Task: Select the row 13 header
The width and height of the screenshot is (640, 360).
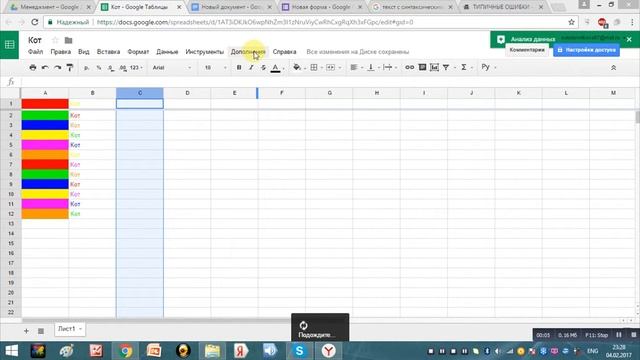Action: pyautogui.click(x=11, y=224)
